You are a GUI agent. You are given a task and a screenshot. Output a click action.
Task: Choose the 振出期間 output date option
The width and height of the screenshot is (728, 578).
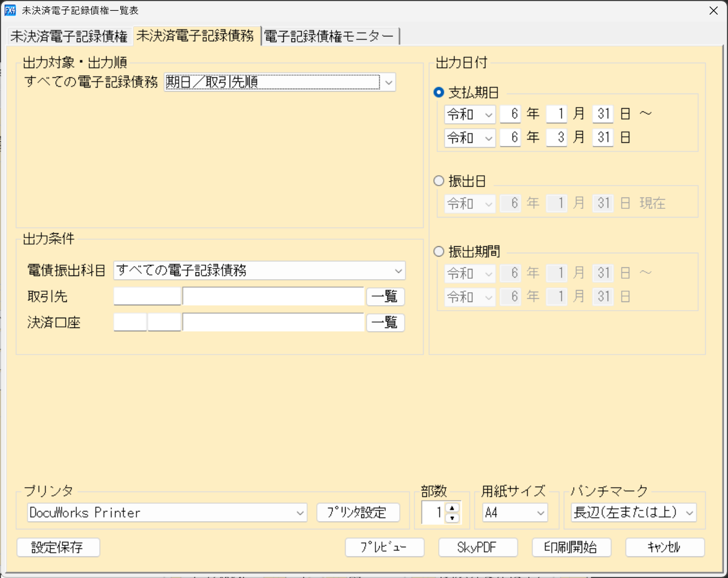click(438, 251)
